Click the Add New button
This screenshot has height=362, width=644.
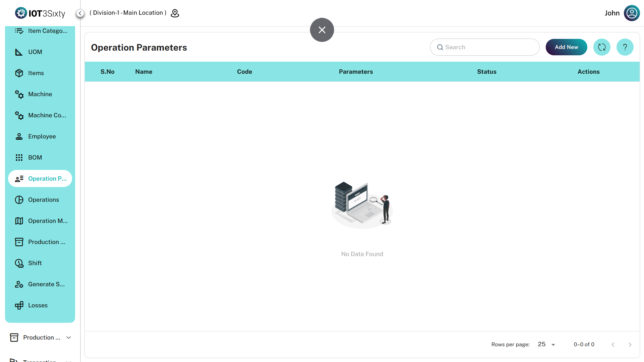[x=566, y=47]
